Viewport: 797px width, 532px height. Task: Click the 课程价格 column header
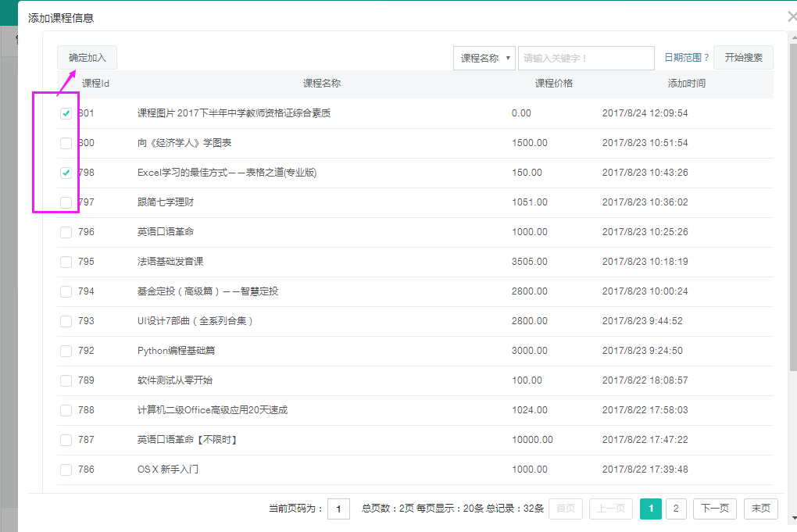(553, 84)
